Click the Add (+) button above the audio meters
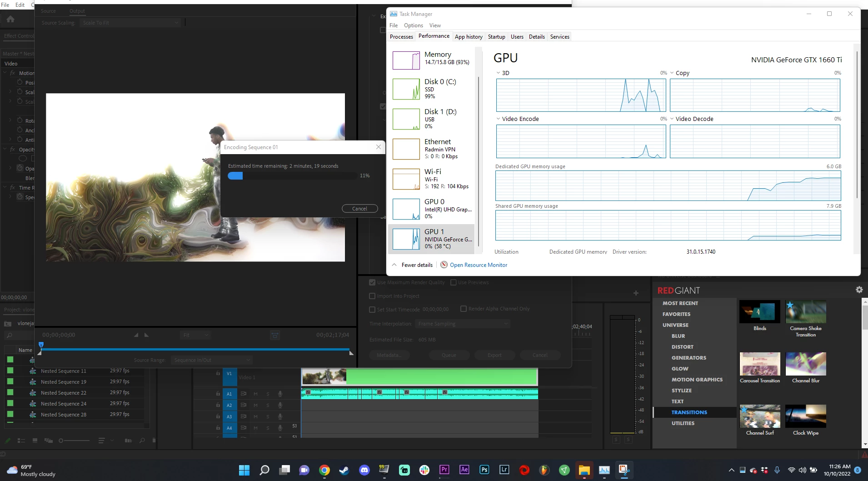868x481 pixels. (636, 293)
